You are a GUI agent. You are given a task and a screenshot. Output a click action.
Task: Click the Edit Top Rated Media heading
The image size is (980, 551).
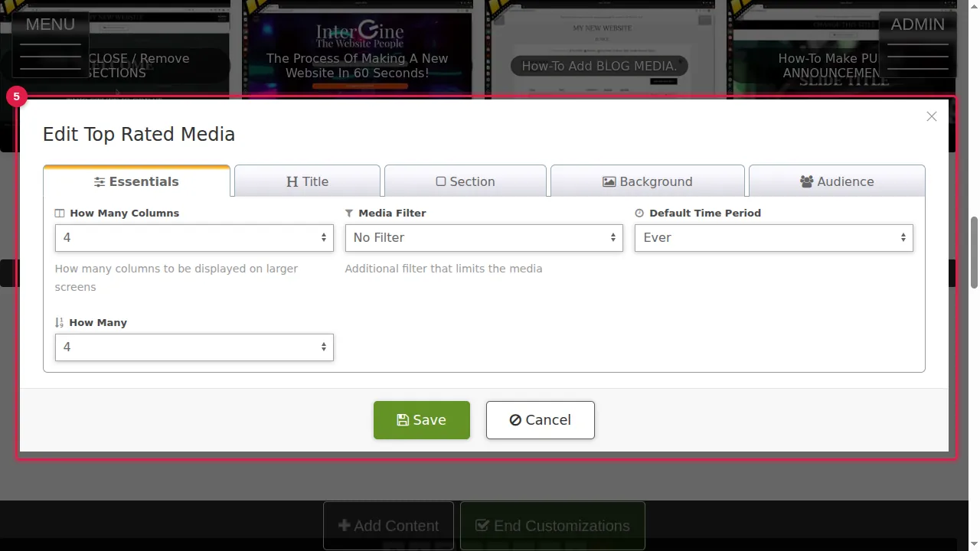[139, 135]
